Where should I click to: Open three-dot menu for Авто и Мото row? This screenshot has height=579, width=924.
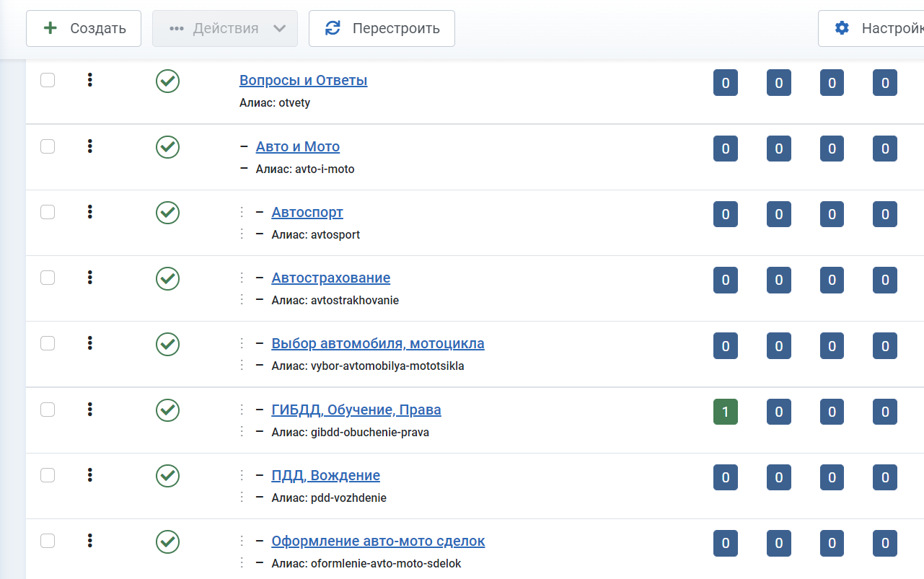[90, 146]
